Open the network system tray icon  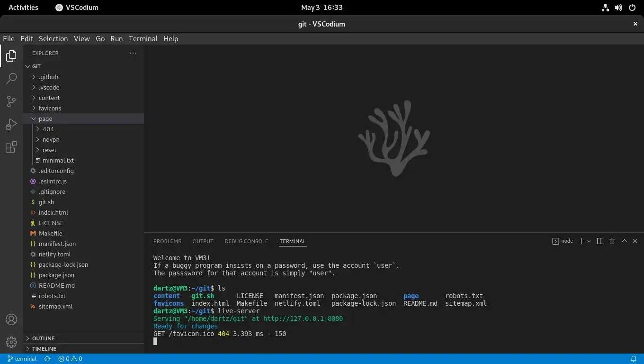click(x=605, y=8)
